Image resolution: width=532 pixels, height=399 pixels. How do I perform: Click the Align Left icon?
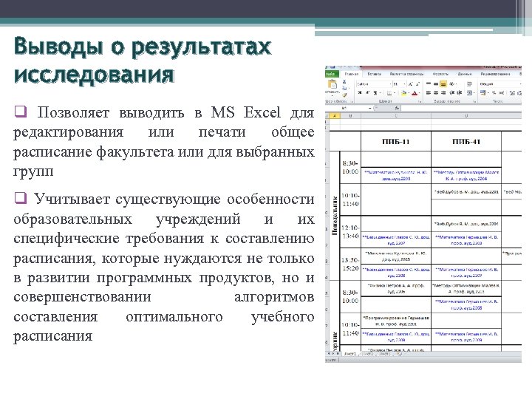pos(429,92)
